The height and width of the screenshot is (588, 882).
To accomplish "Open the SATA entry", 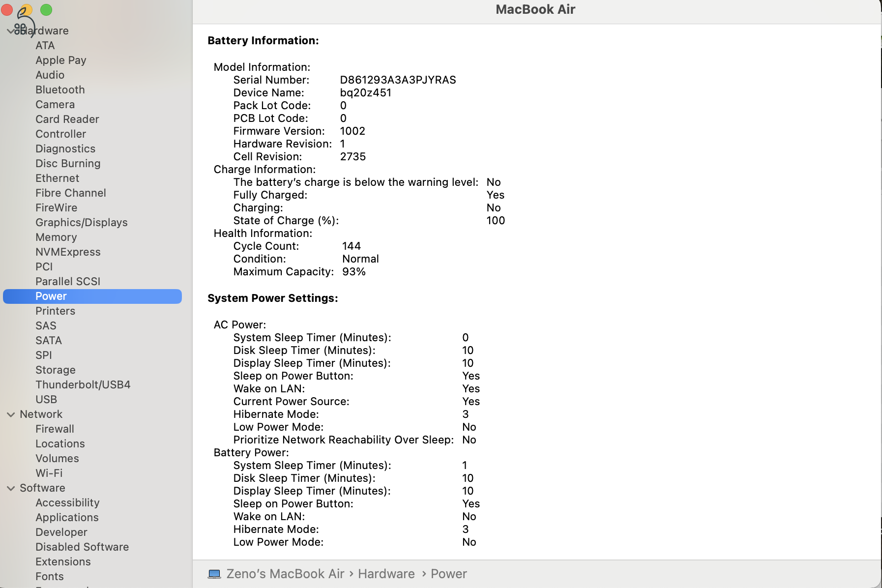I will point(49,340).
